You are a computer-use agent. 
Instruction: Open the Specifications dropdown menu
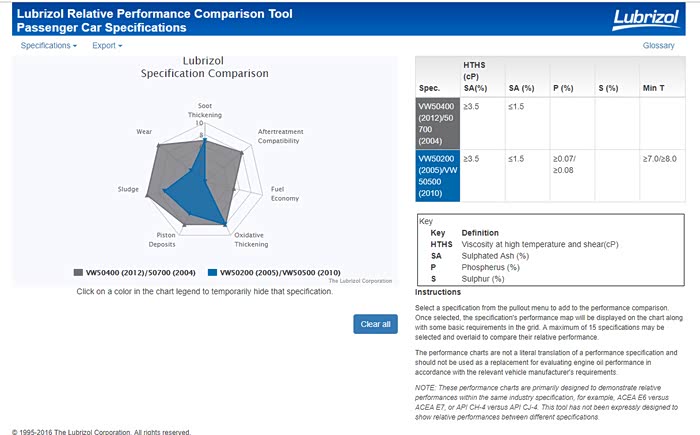point(48,46)
